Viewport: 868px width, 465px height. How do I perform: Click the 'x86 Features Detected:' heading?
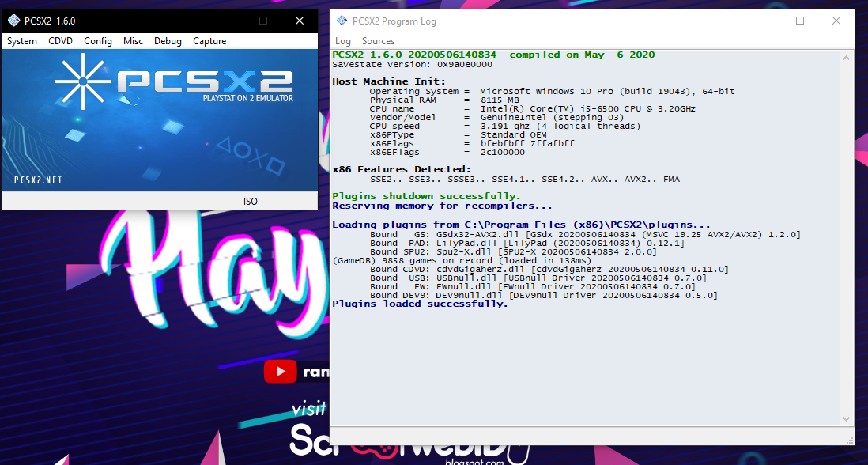[402, 169]
